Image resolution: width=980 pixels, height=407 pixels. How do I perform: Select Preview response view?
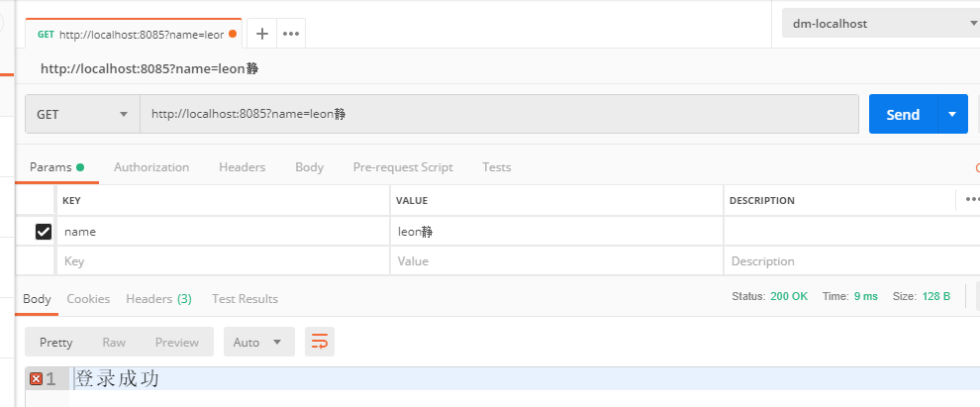(x=176, y=342)
